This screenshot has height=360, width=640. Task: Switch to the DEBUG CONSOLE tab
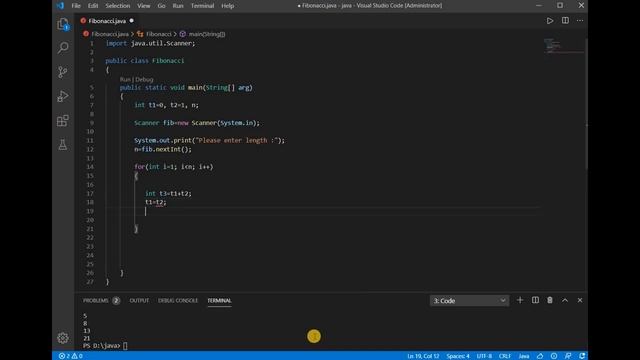point(178,301)
